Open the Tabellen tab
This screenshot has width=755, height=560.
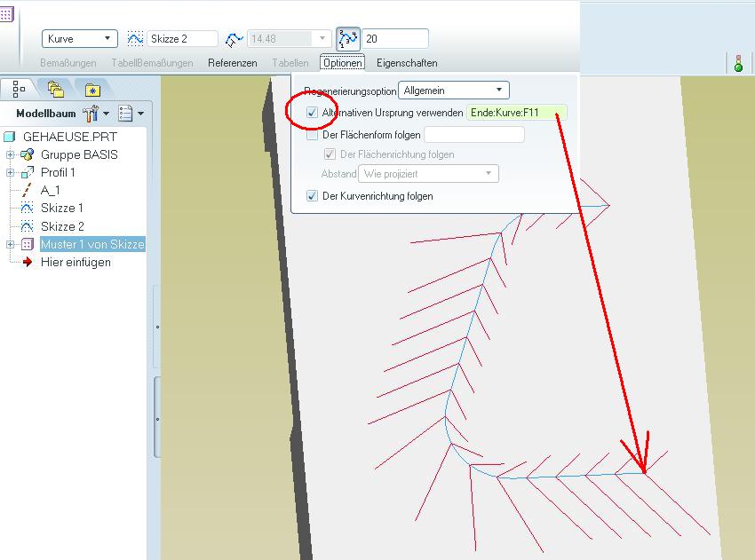290,63
